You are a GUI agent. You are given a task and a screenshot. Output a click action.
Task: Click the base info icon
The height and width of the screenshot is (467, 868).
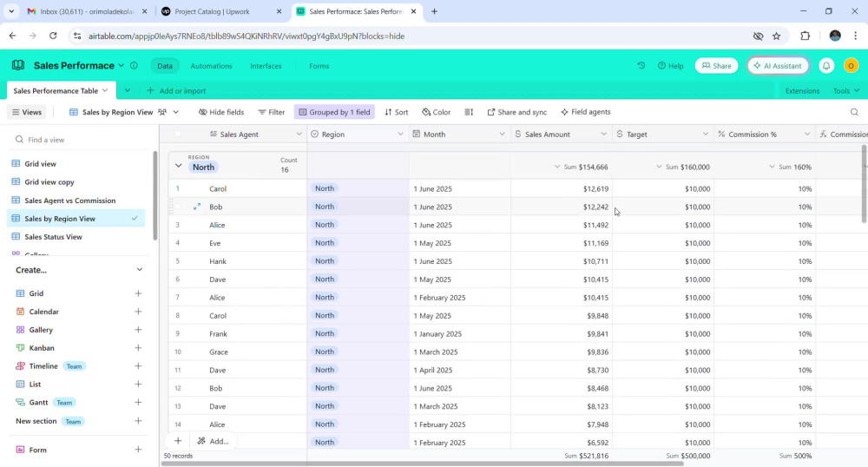(x=134, y=65)
